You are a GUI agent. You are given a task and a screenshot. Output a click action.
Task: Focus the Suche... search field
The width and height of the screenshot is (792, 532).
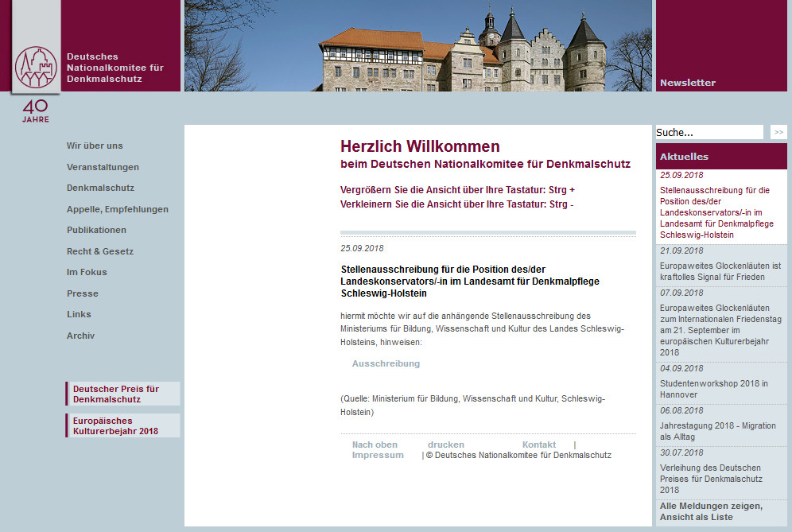709,132
